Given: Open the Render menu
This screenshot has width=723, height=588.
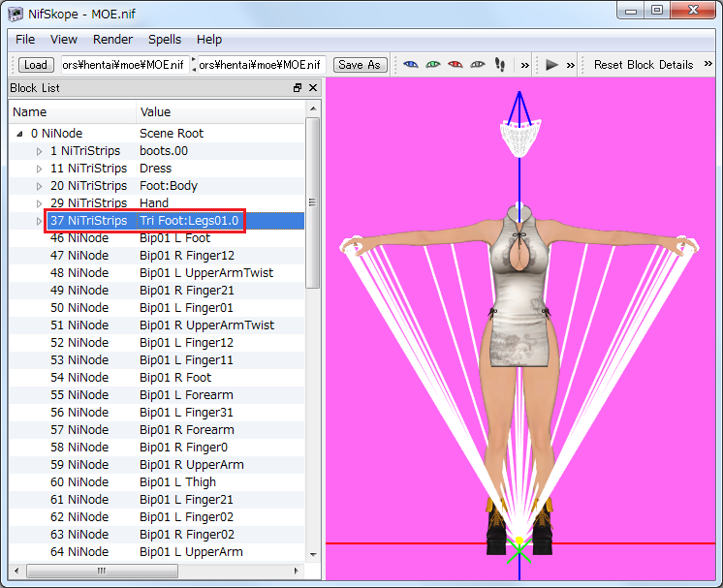Looking at the screenshot, I should click(112, 40).
